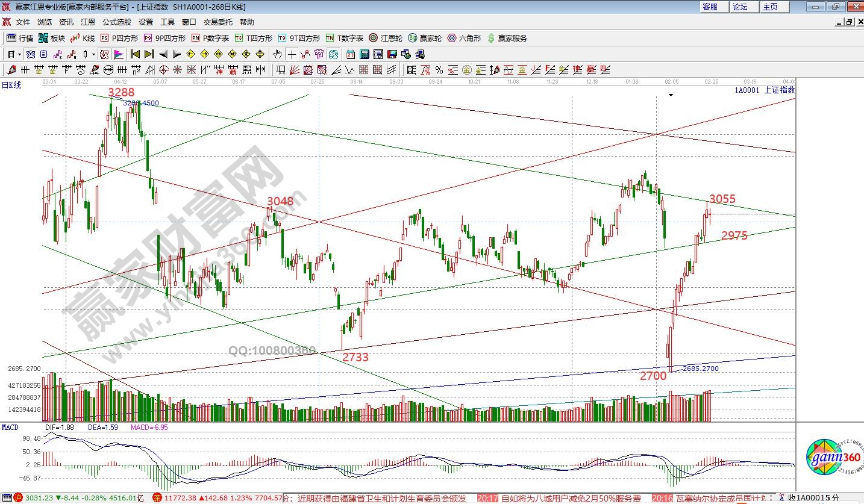This screenshot has width=864, height=504.
Task: Open the 公式选股 menu
Action: coord(116,22)
